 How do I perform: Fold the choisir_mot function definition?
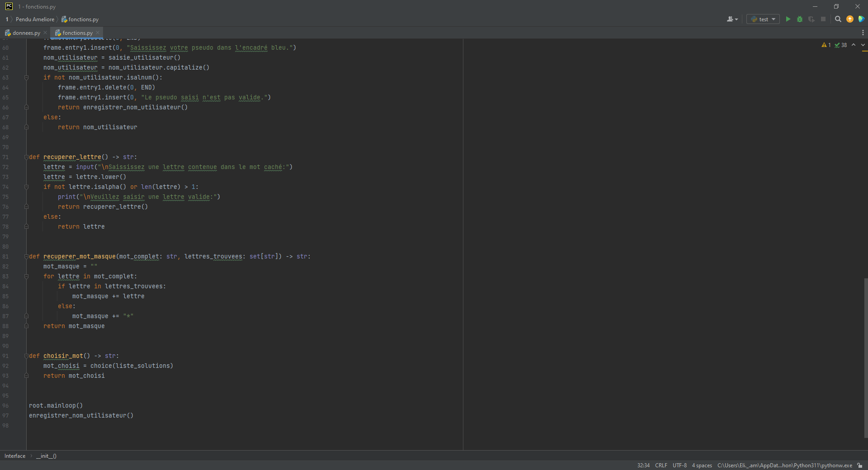click(26, 356)
